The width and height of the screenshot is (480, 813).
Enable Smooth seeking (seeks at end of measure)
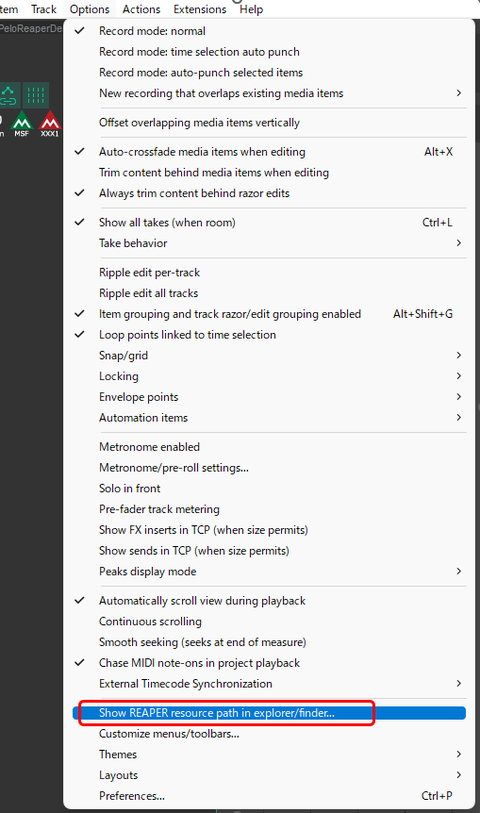pyautogui.click(x=269, y=642)
